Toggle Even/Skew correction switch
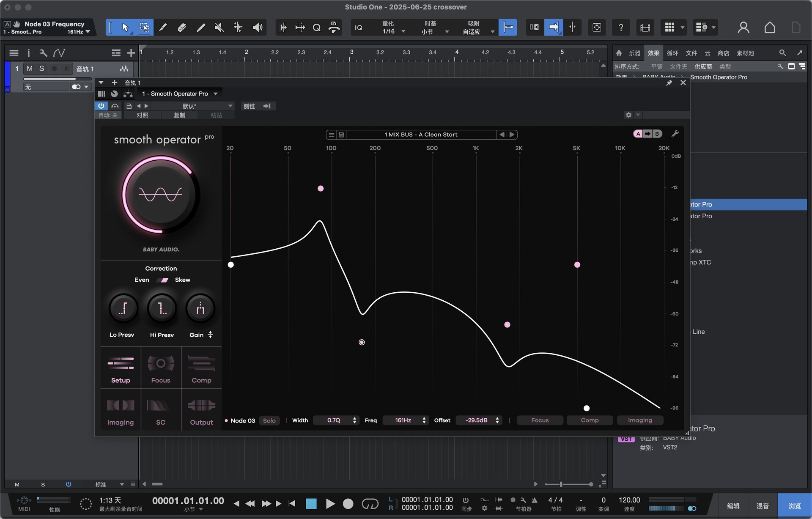 [162, 280]
